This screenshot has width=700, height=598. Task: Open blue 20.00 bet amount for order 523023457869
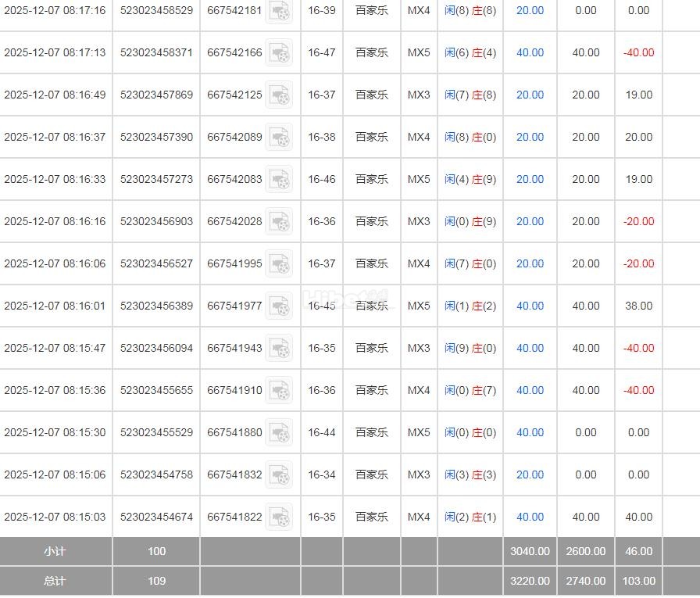[x=530, y=95]
